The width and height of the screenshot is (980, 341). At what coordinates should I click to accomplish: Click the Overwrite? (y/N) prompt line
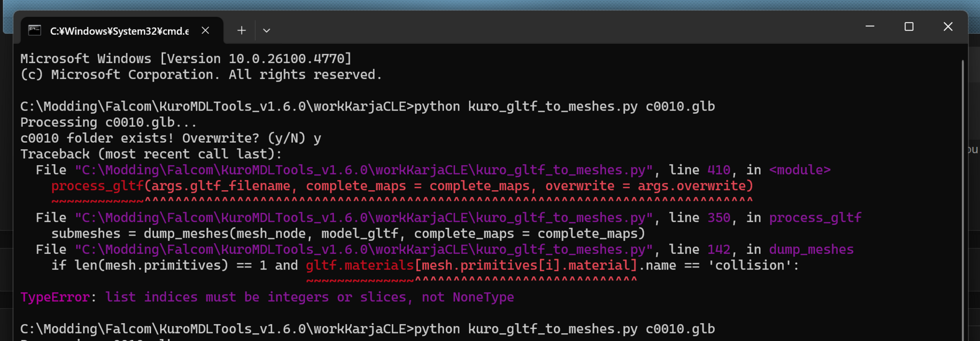(x=170, y=139)
